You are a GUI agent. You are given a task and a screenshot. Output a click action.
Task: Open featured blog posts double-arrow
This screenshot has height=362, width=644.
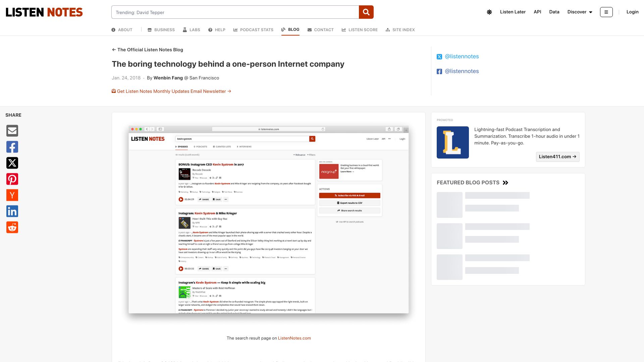pyautogui.click(x=505, y=183)
